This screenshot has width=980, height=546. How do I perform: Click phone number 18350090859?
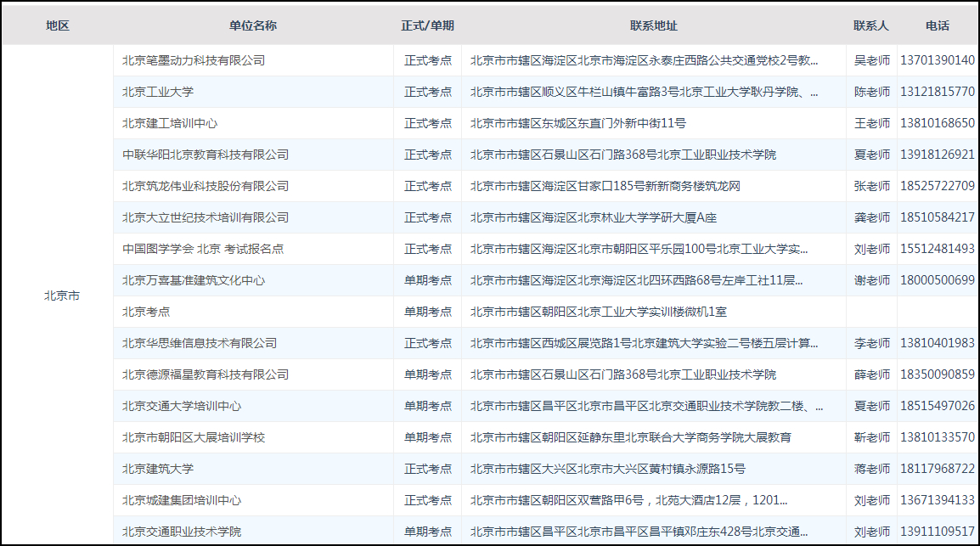(x=938, y=374)
